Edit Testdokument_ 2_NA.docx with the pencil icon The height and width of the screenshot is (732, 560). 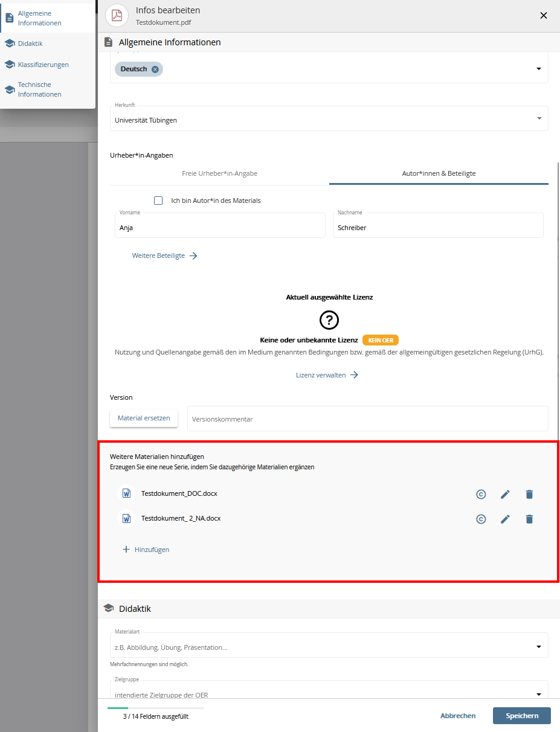point(505,519)
